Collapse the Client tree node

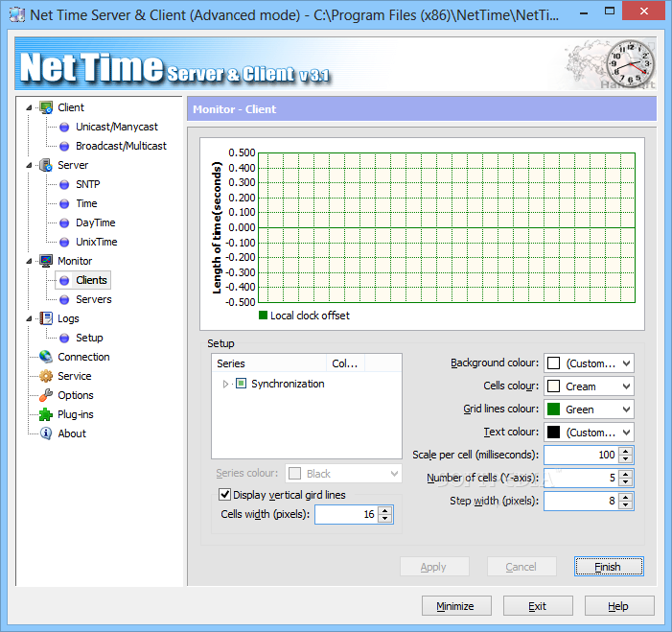[29, 107]
